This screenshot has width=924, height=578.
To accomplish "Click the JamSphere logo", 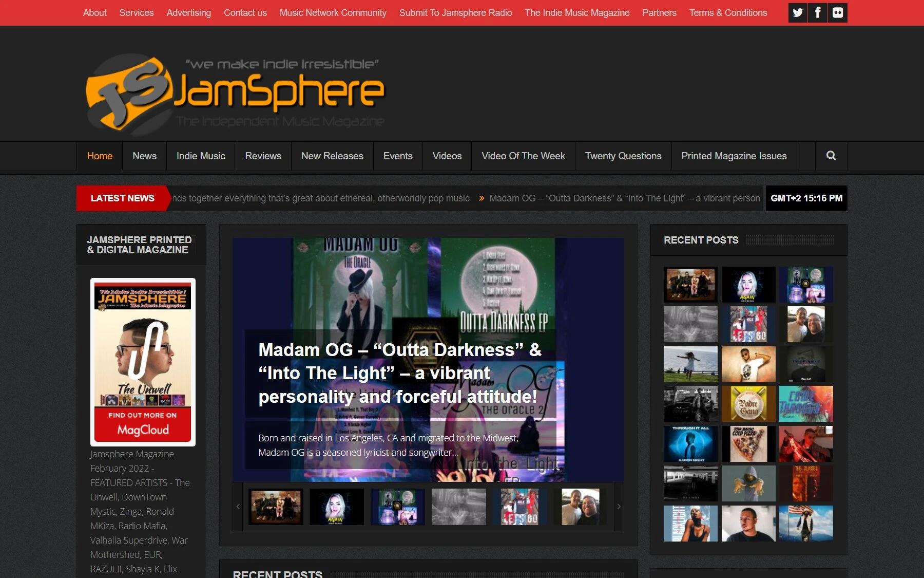I will coord(235,92).
